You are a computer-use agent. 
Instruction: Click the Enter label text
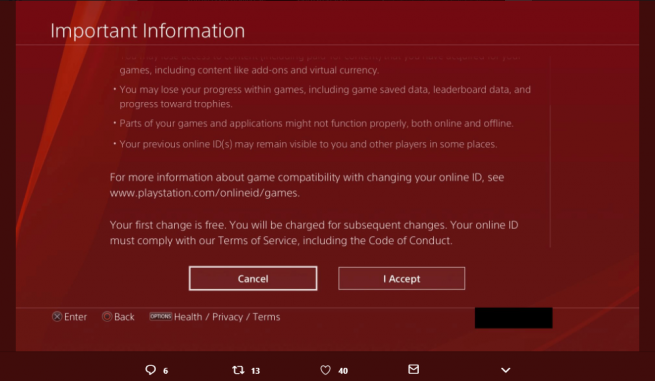[x=75, y=317]
